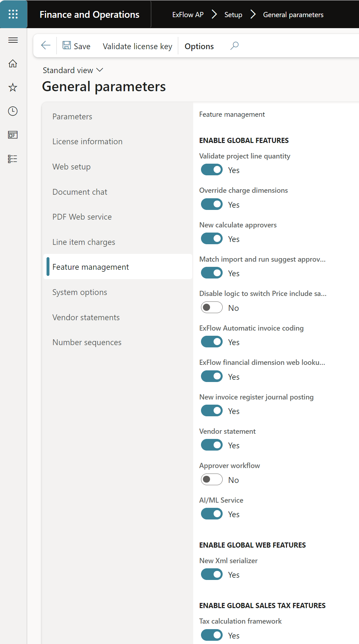Click the chevron after ExFlow AP breadcrumb
359x644 pixels.
(214, 15)
